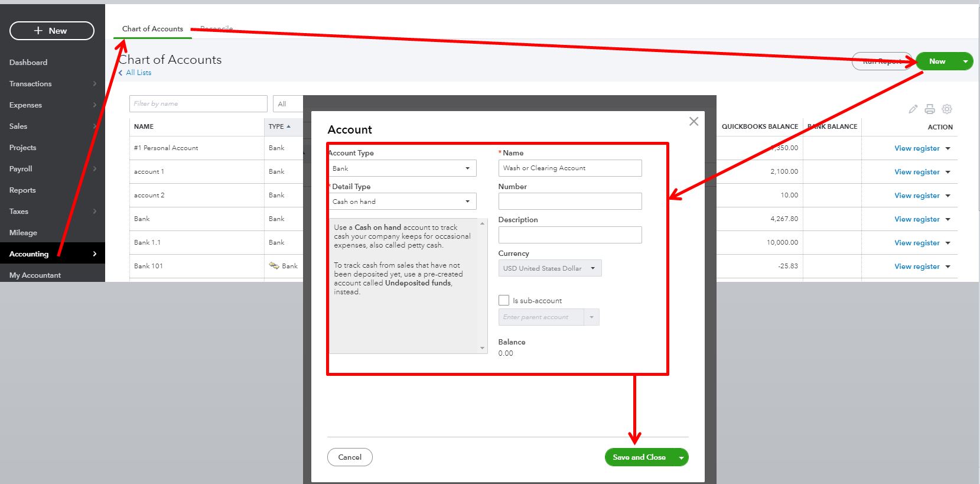The height and width of the screenshot is (484, 980).
Task: Open the action dropdown for Bank 101 row
Action: pyautogui.click(x=948, y=267)
